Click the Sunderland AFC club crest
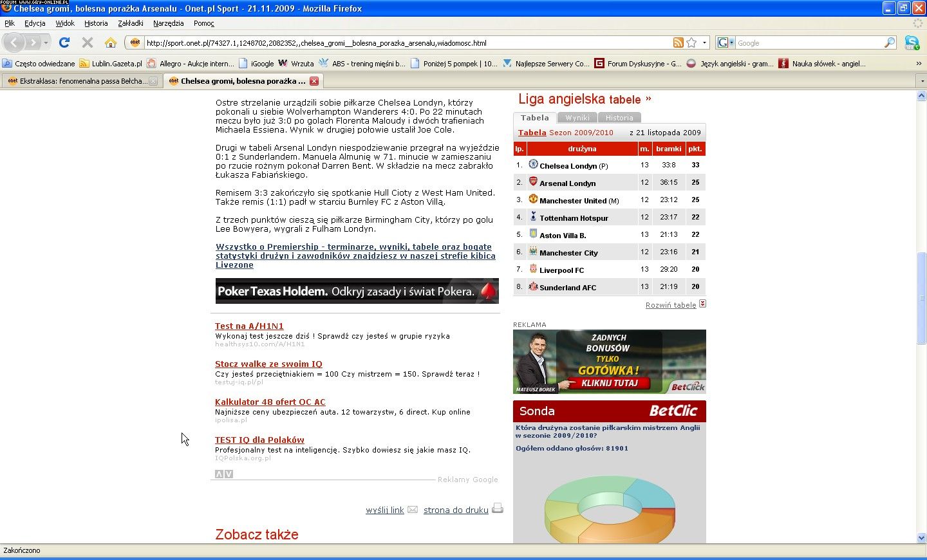Image resolution: width=927 pixels, height=560 pixels. pos(533,286)
